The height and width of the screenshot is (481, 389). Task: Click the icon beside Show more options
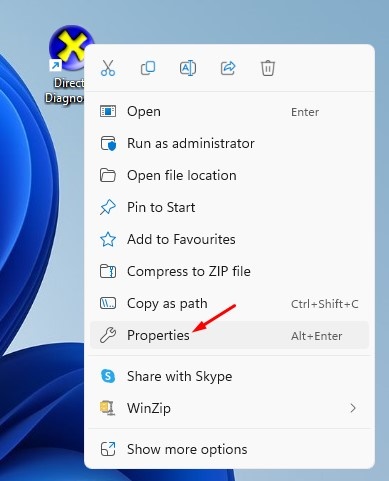[x=108, y=449]
